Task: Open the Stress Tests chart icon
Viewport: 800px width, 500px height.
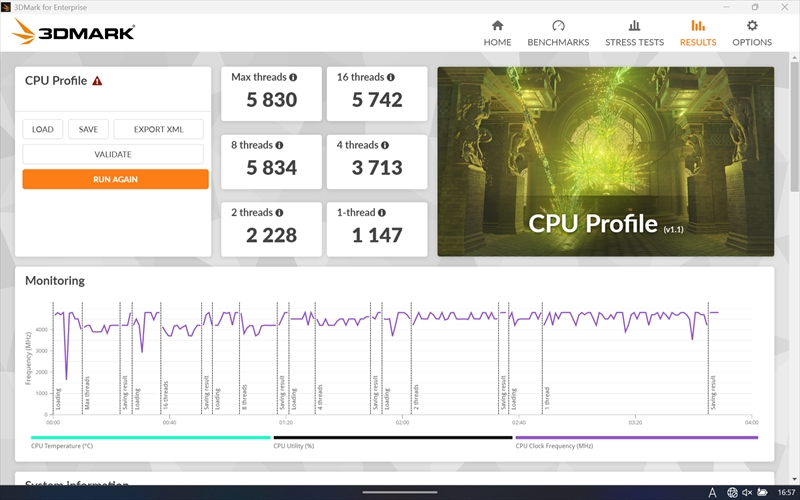Action: (x=634, y=26)
